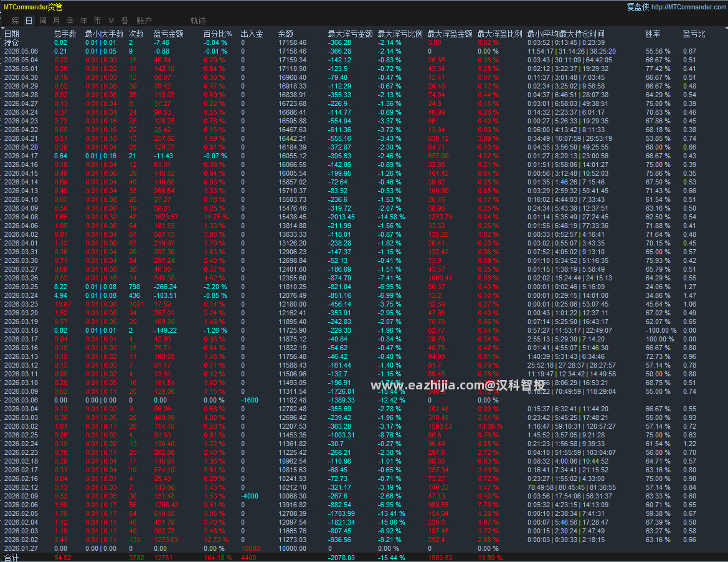The image size is (728, 562).
Task: Click profit value 1623.57
Action: tap(166, 217)
